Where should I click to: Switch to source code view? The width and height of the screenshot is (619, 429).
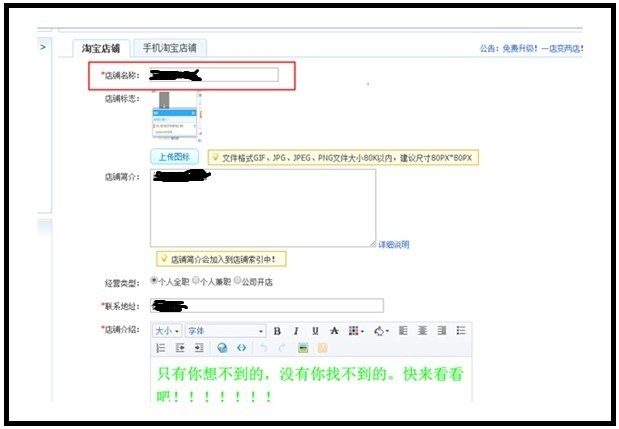click(x=242, y=348)
